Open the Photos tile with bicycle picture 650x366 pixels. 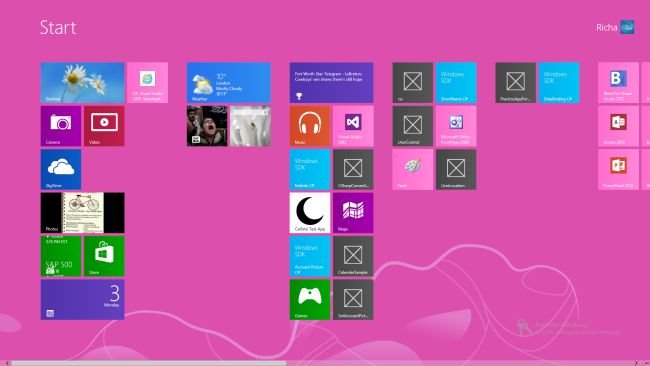coord(82,213)
